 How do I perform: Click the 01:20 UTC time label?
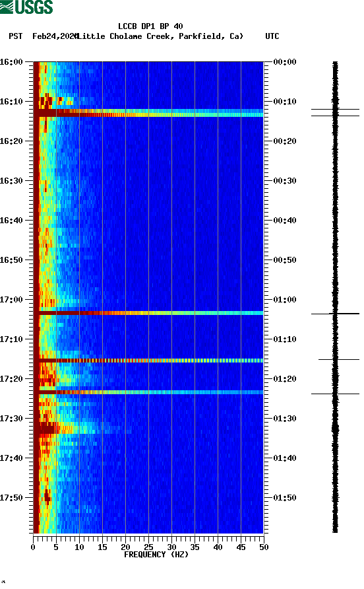point(285,378)
